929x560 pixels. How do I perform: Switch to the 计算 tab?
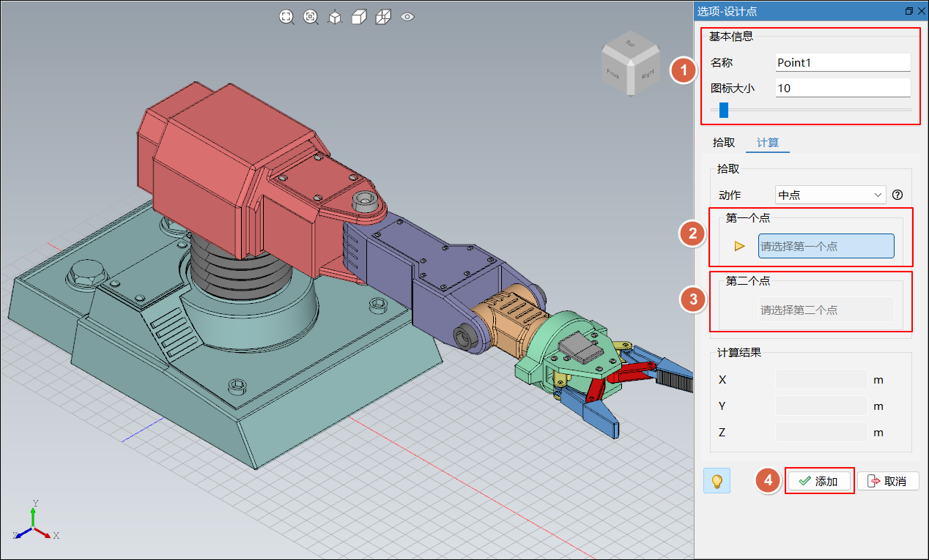point(767,142)
